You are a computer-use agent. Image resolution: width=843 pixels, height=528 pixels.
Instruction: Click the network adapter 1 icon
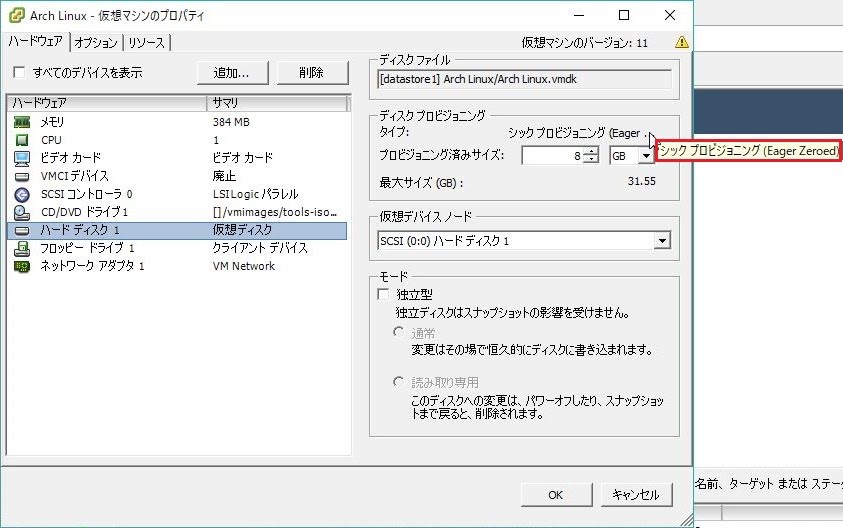pyautogui.click(x=22, y=266)
